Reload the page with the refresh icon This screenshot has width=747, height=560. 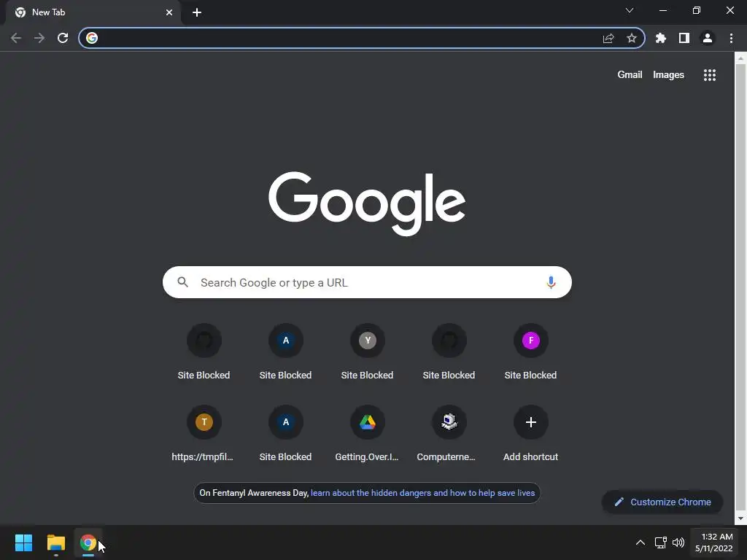point(63,38)
